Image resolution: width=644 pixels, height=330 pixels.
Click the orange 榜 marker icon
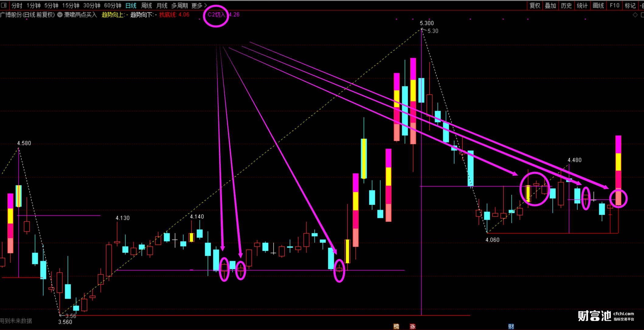point(396,326)
